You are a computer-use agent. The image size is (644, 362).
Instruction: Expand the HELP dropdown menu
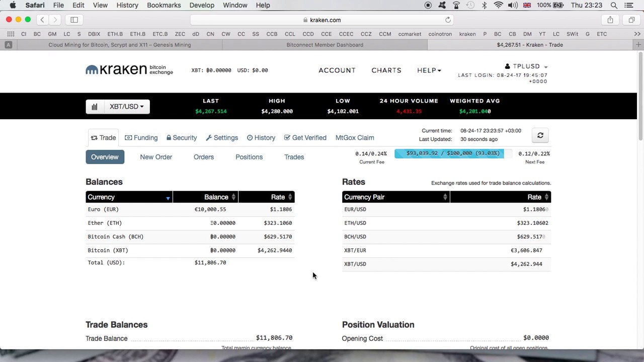[x=429, y=70]
